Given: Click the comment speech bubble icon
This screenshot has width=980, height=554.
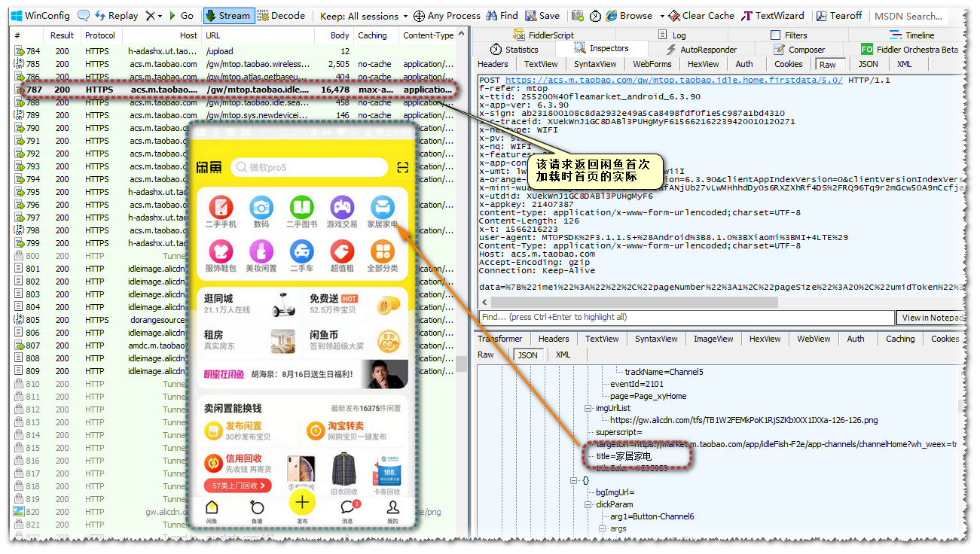Looking at the screenshot, I should click(x=84, y=15).
